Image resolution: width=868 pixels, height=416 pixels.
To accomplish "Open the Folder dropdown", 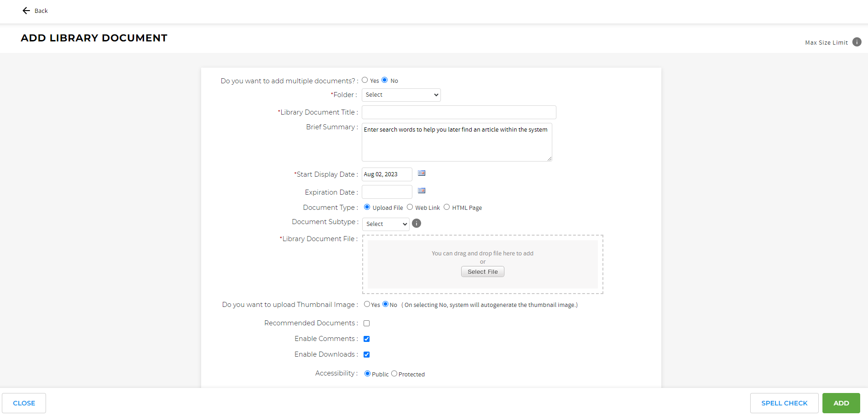I will [x=401, y=95].
